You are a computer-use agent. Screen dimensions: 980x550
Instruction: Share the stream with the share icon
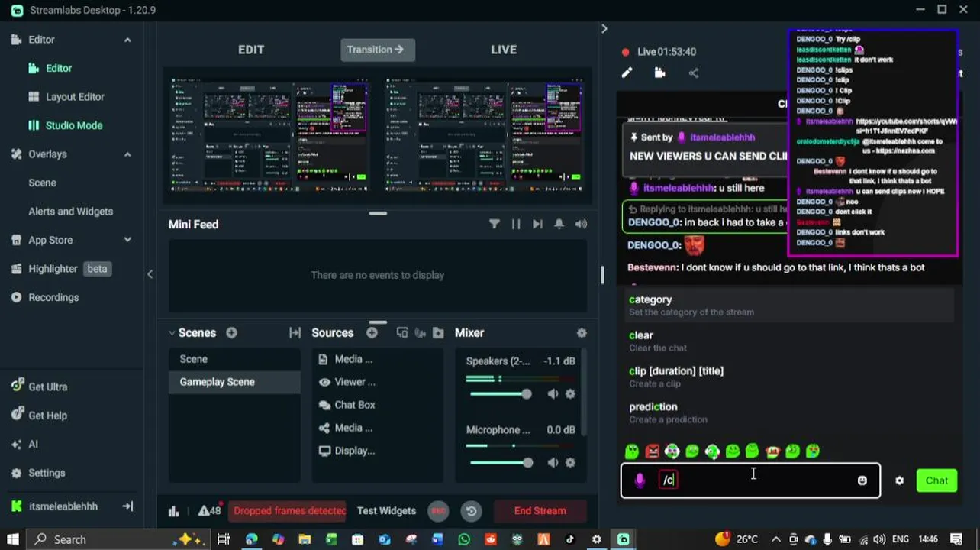click(x=694, y=73)
